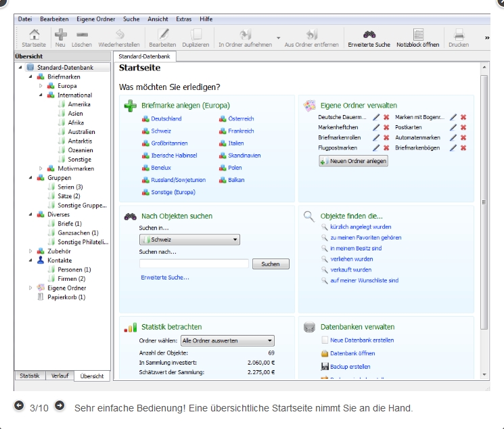Delete Markenheftchen folder via red X
Screen dimensions: 504x429
coord(386,127)
